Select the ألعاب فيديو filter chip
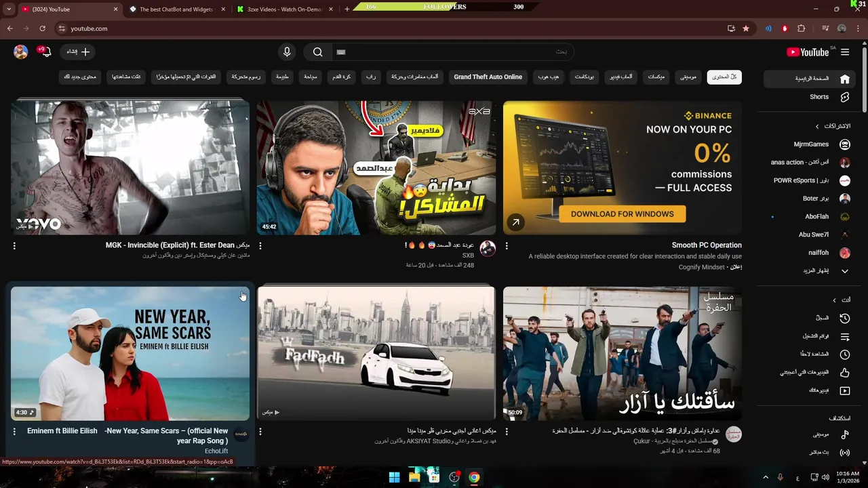Viewport: 868px width, 488px height. coord(620,77)
